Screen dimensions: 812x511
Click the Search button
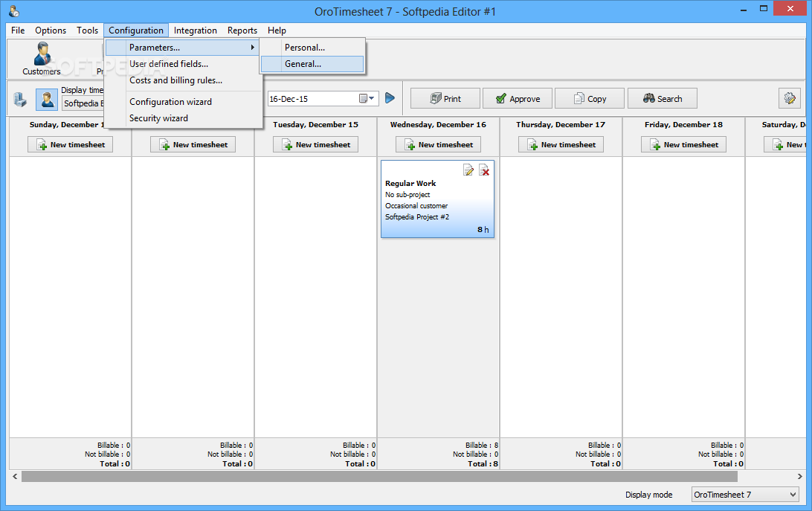tap(663, 98)
